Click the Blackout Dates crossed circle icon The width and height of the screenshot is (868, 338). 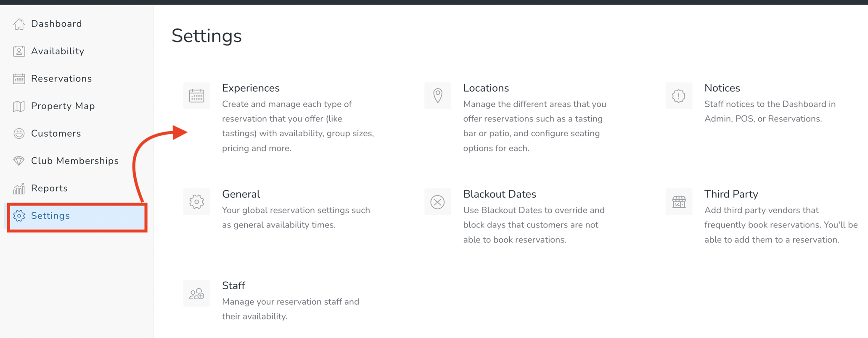437,202
